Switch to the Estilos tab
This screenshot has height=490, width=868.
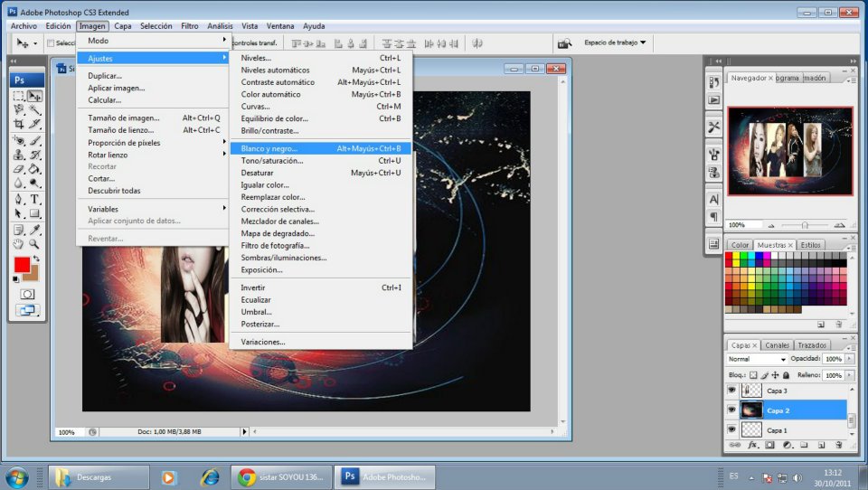tap(810, 245)
